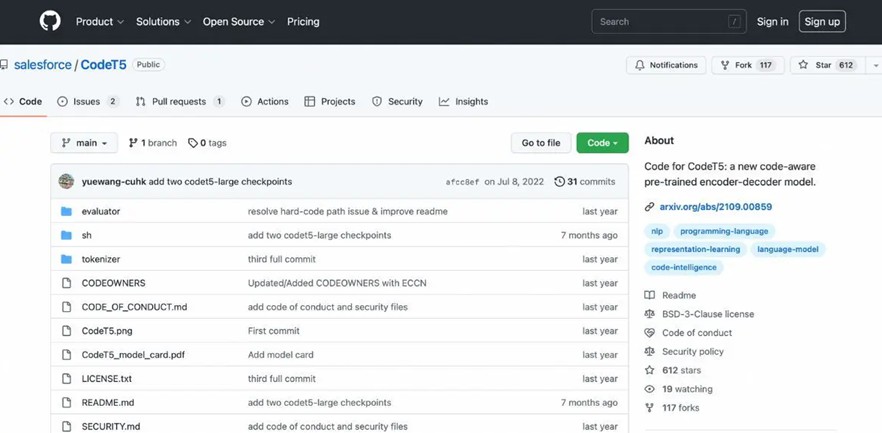Open the Readme link in About

pos(670,295)
